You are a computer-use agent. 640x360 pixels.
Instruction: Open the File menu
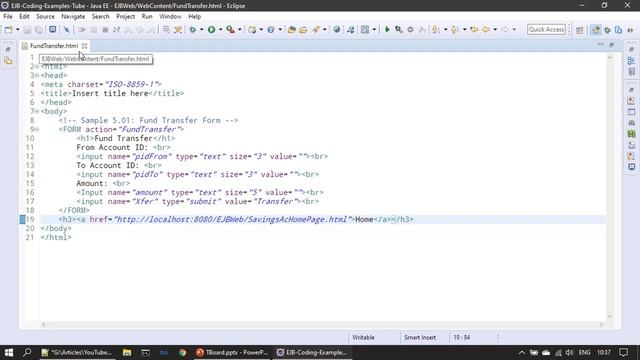click(x=8, y=16)
